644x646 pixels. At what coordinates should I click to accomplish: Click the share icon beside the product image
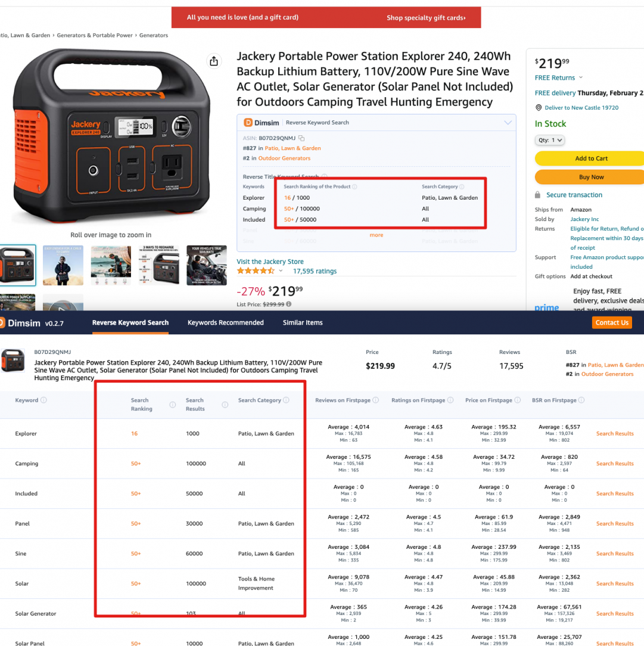[214, 61]
